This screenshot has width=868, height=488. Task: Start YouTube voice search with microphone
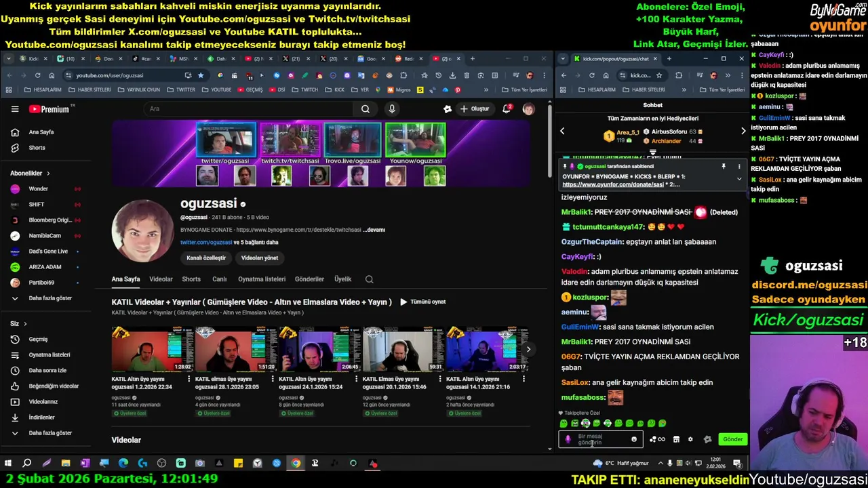pyautogui.click(x=392, y=109)
